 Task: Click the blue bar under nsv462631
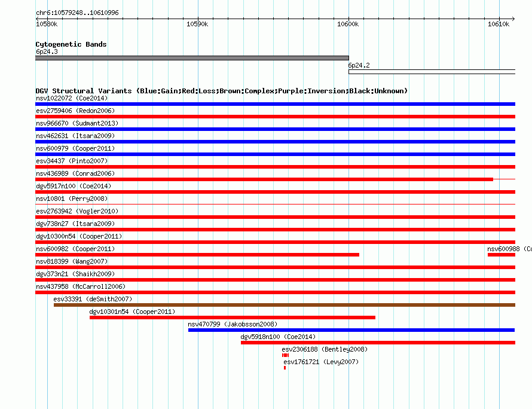pos(275,142)
